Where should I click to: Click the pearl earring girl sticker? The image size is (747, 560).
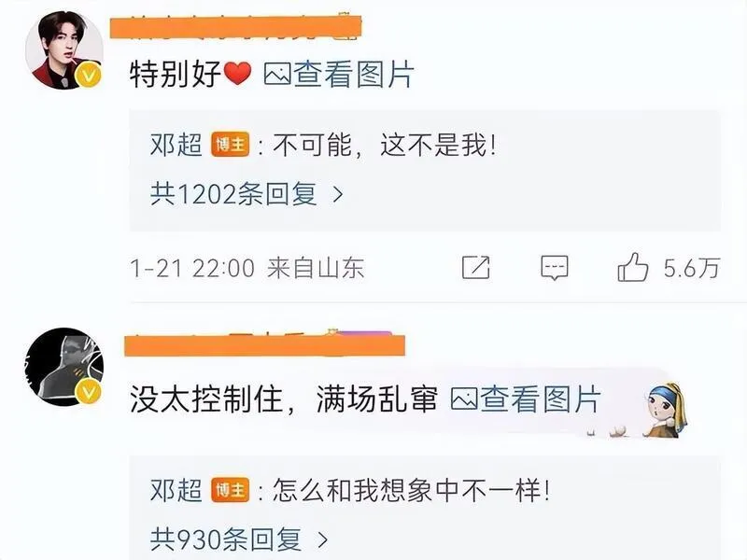[666, 410]
